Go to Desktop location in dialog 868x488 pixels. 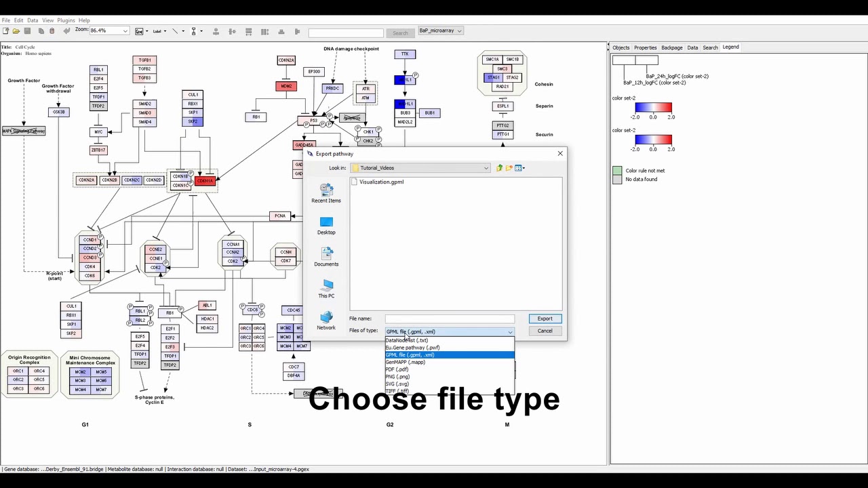point(326,226)
